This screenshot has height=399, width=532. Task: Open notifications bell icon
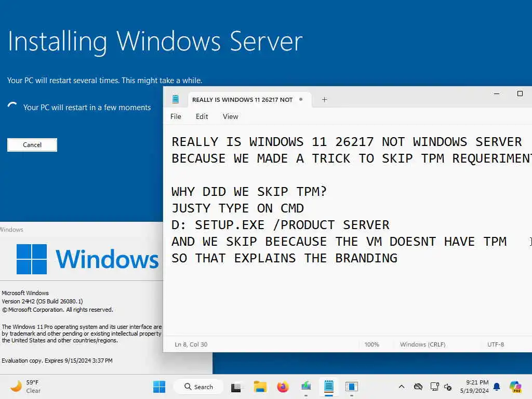497,387
